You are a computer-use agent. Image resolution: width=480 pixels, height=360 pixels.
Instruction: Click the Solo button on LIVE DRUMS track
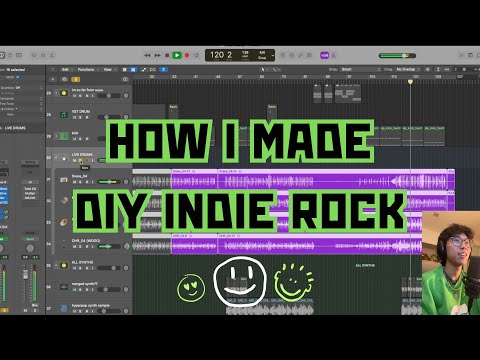81,160
